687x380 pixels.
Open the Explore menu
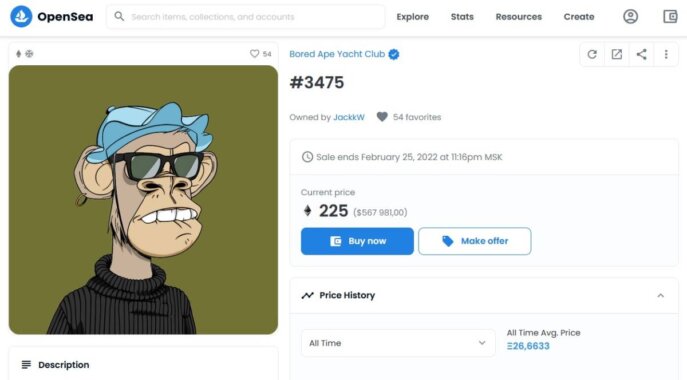[412, 17]
